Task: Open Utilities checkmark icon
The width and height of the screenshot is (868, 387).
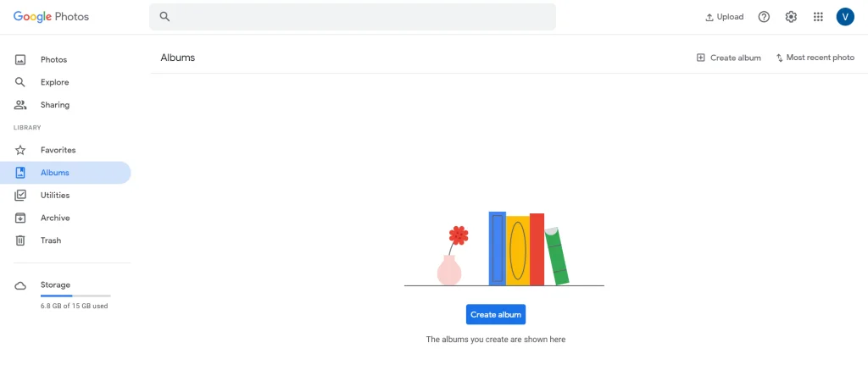Action: click(x=20, y=195)
